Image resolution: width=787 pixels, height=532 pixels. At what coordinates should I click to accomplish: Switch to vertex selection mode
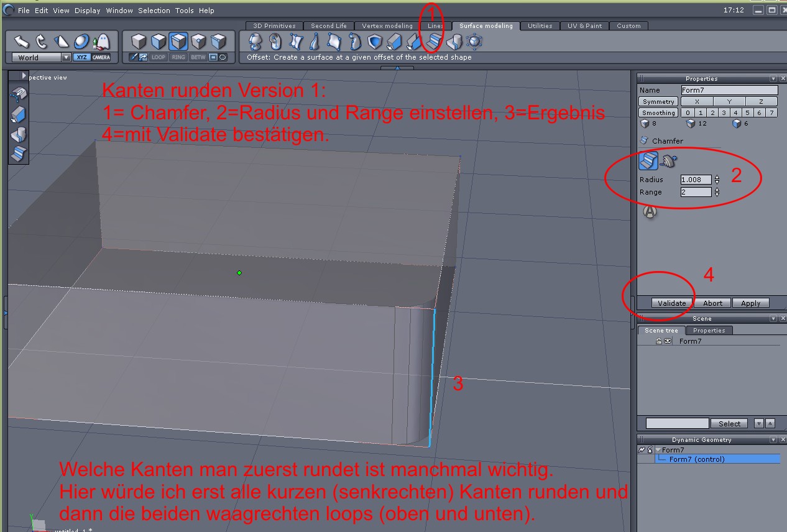(198, 42)
